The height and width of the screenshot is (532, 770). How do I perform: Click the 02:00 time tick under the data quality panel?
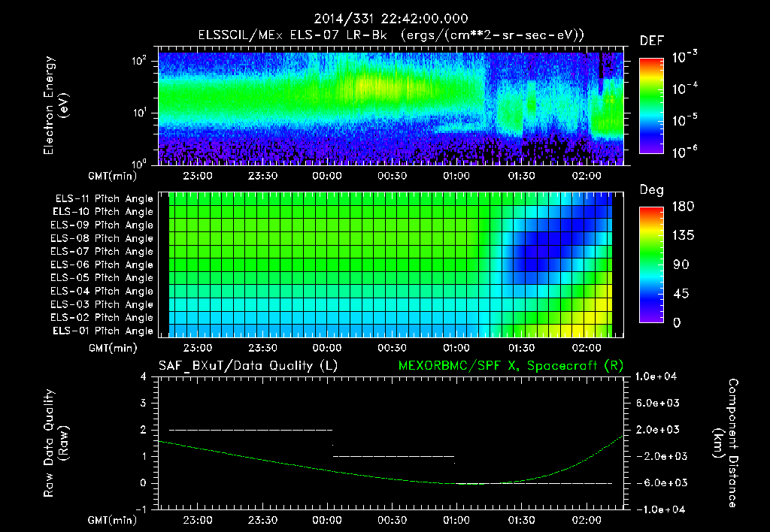pyautogui.click(x=587, y=520)
